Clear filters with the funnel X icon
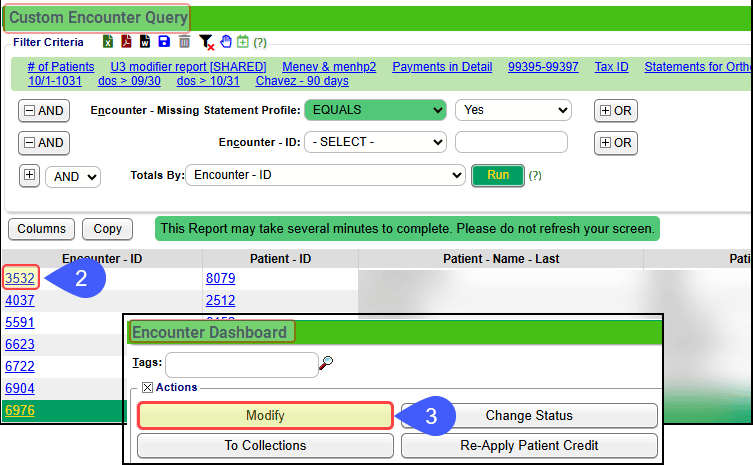Image resolution: width=753 pixels, height=465 pixels. click(205, 42)
